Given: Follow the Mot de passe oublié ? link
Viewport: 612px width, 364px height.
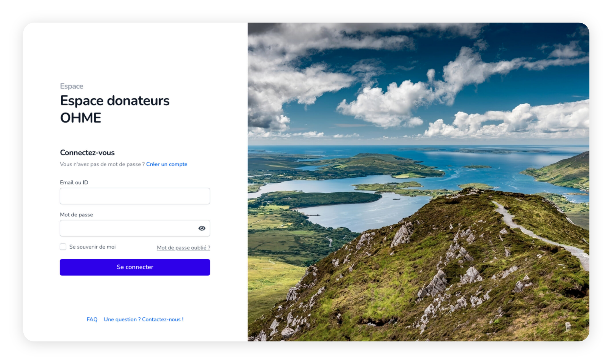Looking at the screenshot, I should click(183, 248).
